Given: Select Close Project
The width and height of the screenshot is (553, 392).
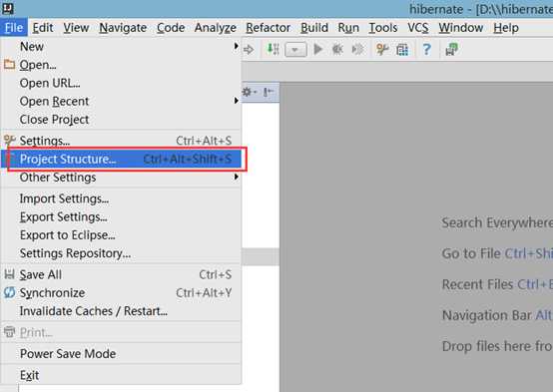Looking at the screenshot, I should (121, 120).
